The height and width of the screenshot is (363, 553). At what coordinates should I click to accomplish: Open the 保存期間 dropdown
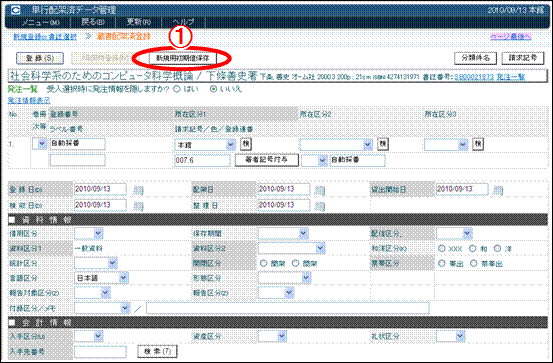283,234
